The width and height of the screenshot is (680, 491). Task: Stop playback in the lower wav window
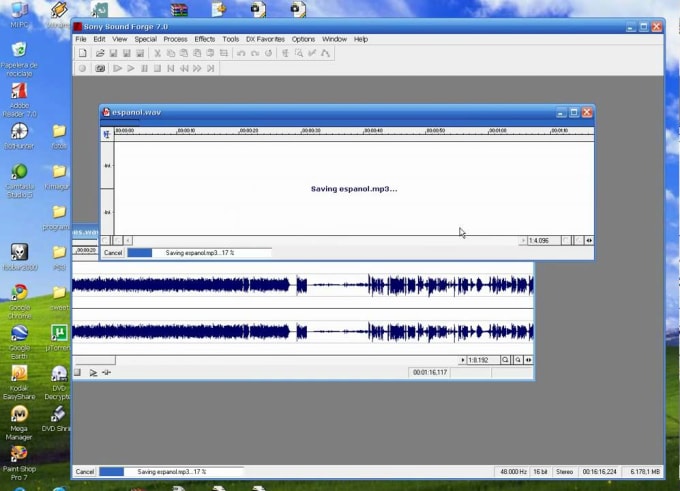click(x=78, y=373)
